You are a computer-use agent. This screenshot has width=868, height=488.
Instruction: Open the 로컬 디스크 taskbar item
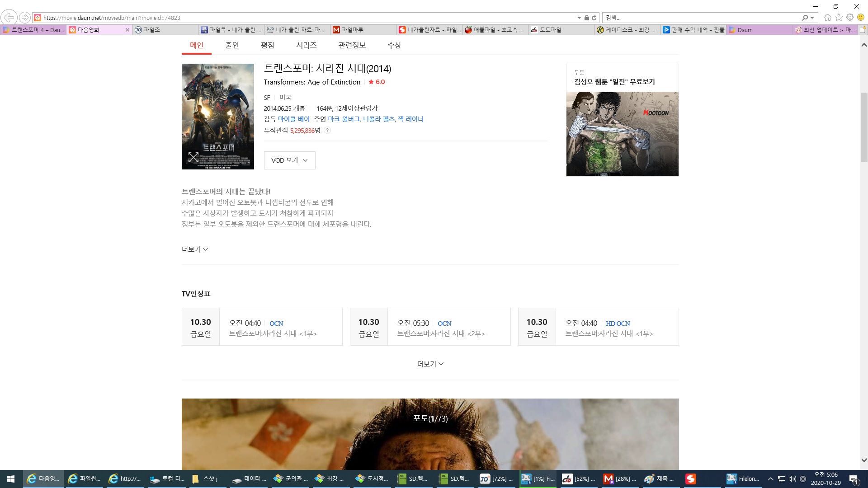167,479
